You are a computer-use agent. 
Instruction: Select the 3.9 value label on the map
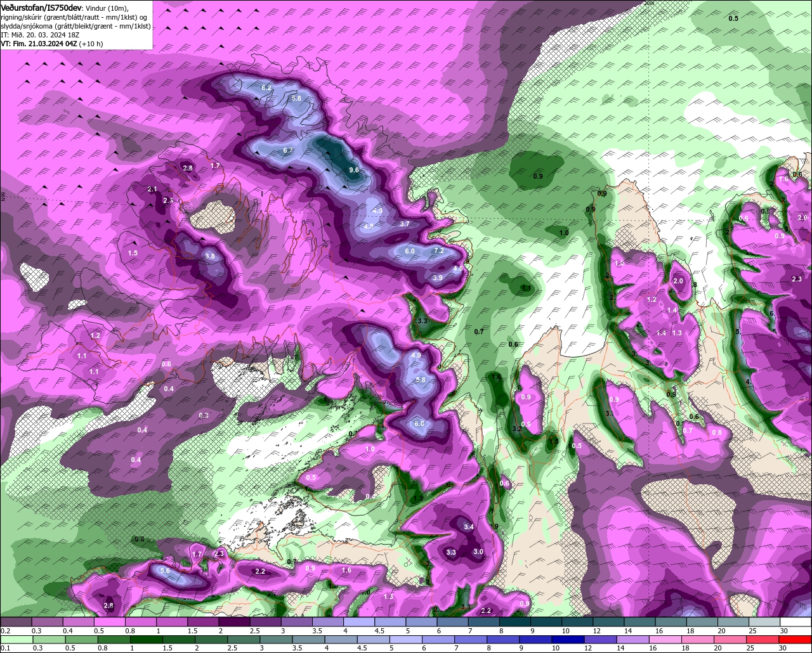point(438,278)
